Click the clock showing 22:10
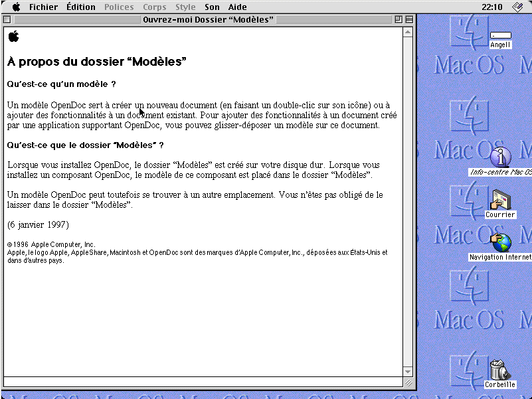Screen dimensions: 532x399 (492, 7)
